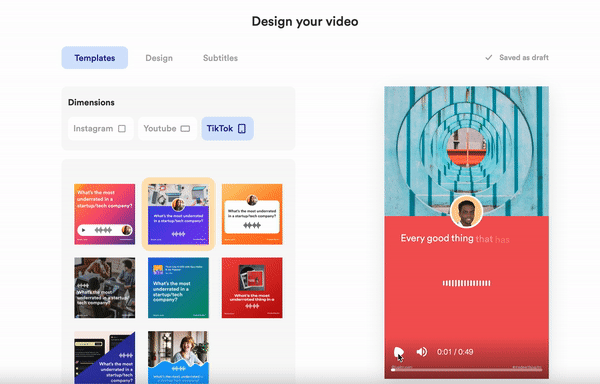Viewport: 600px width, 384px height.
Task: Choose the Instagram square dimension
Action: click(101, 129)
